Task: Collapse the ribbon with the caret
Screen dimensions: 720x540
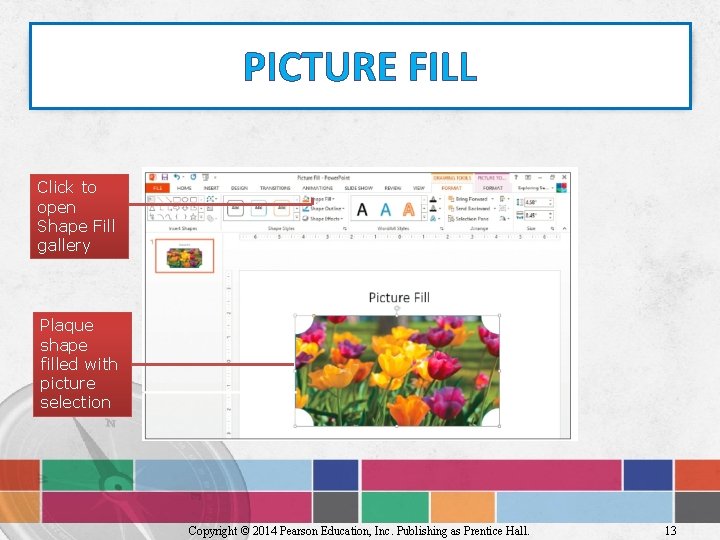Action: 565,228
